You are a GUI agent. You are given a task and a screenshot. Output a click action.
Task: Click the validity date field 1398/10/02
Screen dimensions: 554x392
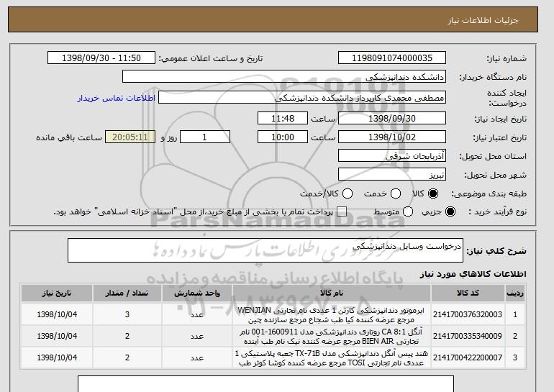pyautogui.click(x=392, y=137)
